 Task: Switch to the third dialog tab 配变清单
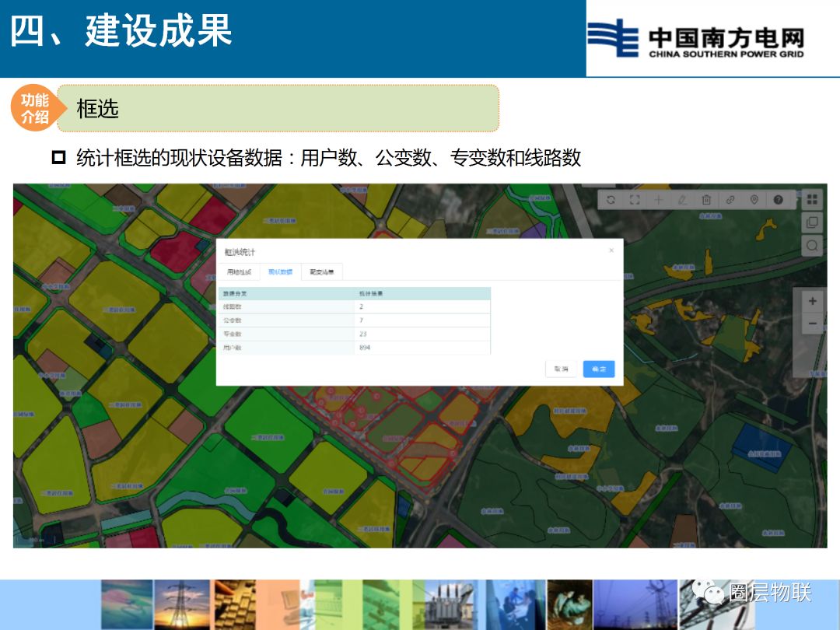point(321,272)
